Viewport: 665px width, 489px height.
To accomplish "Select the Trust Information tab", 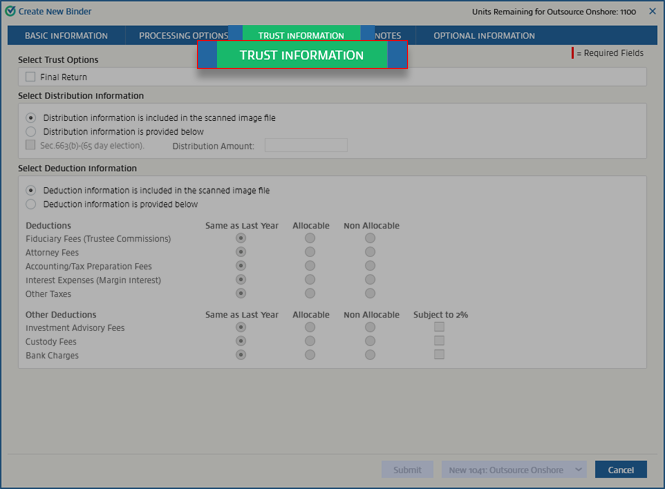I will [301, 36].
